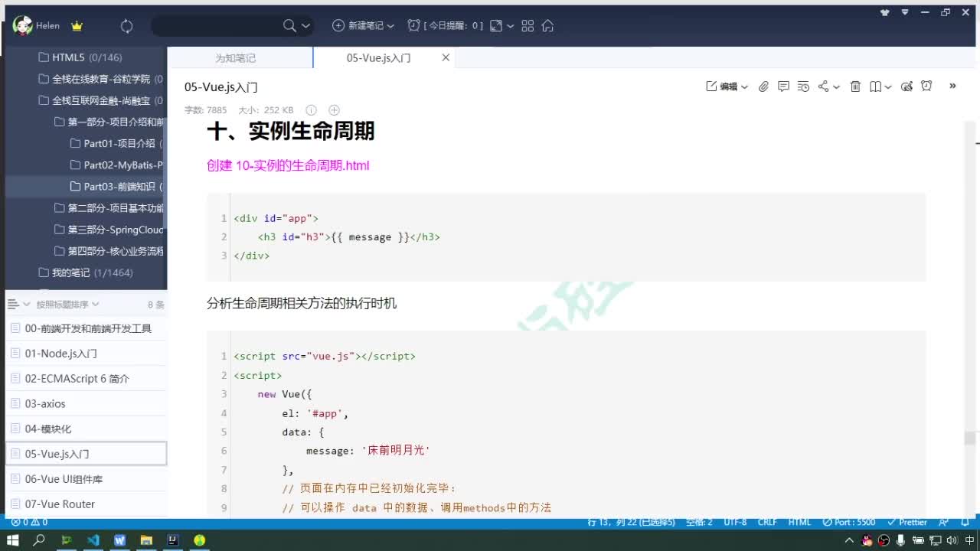
Task: Open note 00-前端开发和前端开发工具
Action: [86, 328]
